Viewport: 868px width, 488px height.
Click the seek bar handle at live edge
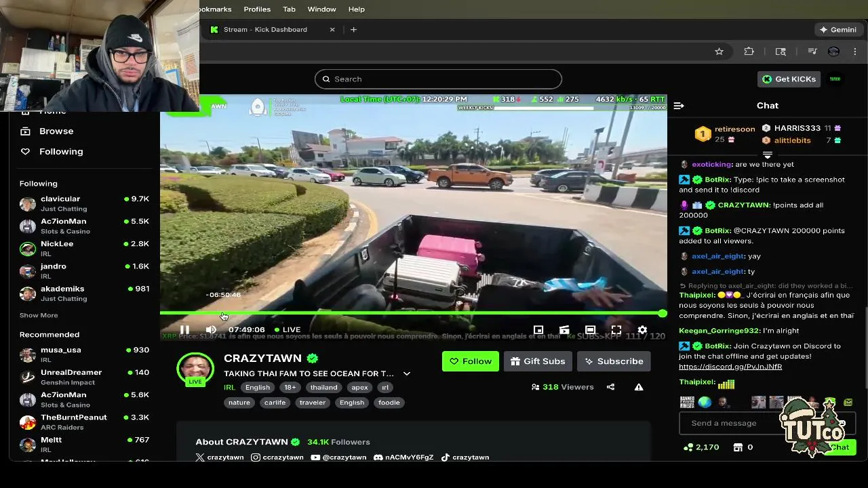pyautogui.click(x=662, y=313)
